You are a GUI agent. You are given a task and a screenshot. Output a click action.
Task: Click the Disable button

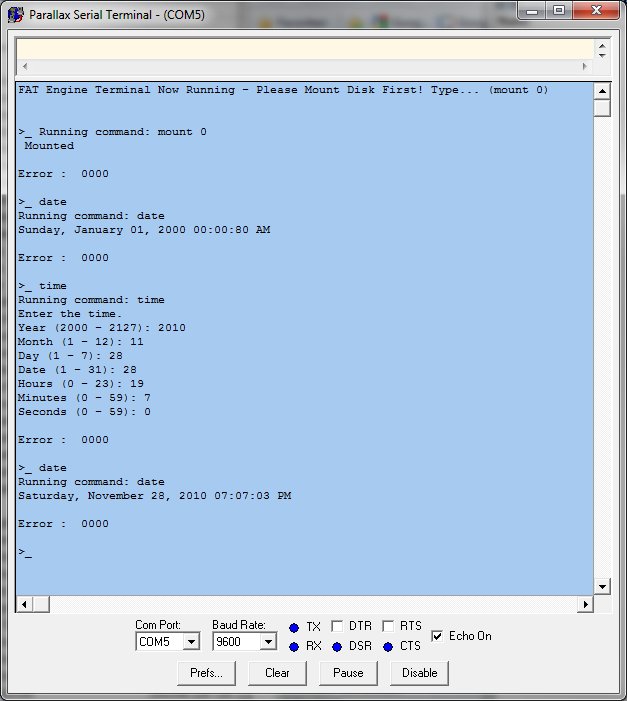(419, 673)
